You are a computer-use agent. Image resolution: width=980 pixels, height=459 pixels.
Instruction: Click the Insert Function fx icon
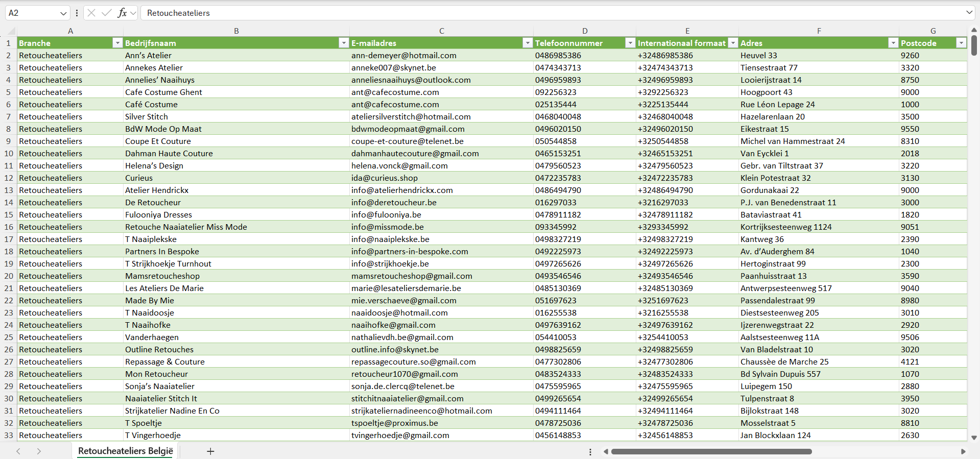pyautogui.click(x=122, y=13)
